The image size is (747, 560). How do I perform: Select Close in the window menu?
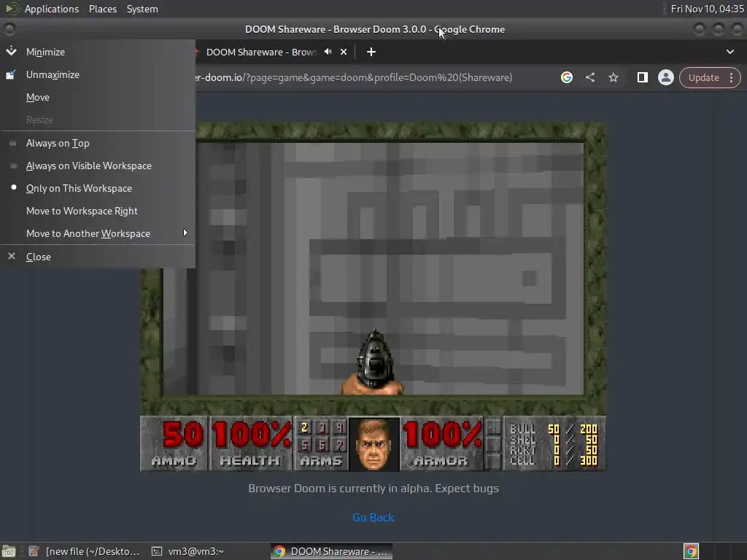(x=98, y=257)
